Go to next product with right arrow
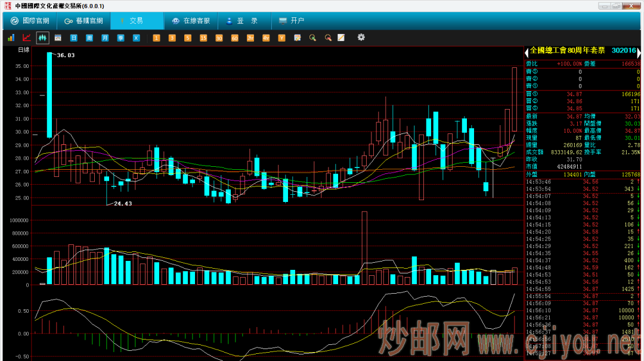 (639, 51)
